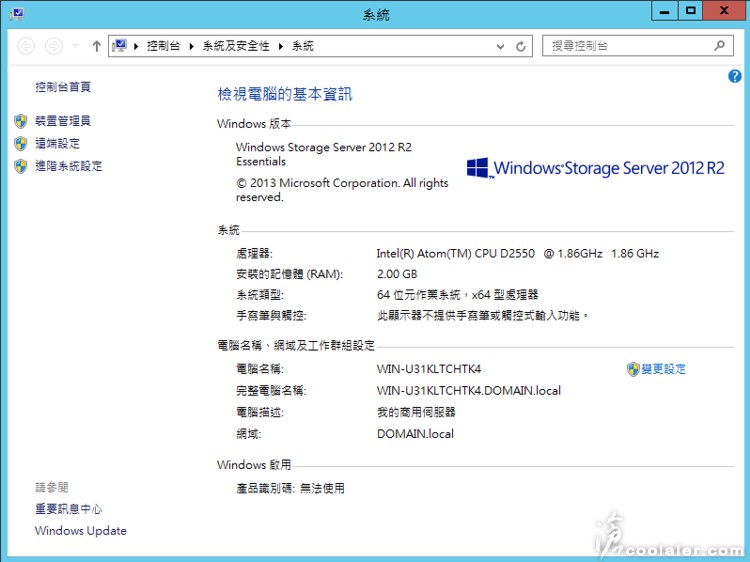Viewport: 750px width, 562px height.
Task: Expand the arrow after 系統及安全性 breadcrumb
Action: click(x=281, y=46)
